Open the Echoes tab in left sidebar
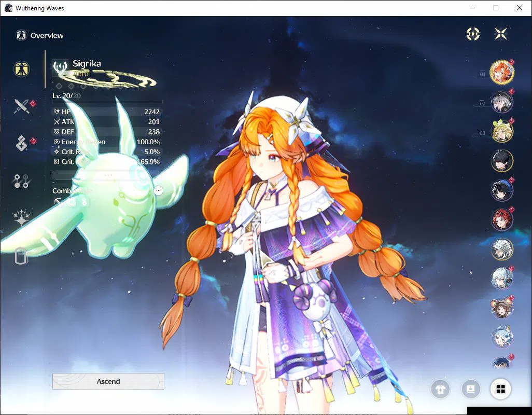The image size is (532, 415). [21, 143]
